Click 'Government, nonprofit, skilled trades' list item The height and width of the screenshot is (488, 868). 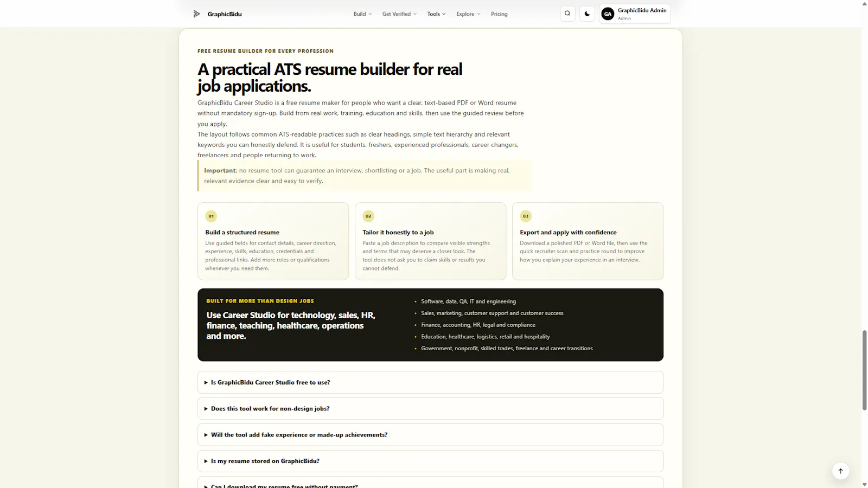click(x=507, y=348)
